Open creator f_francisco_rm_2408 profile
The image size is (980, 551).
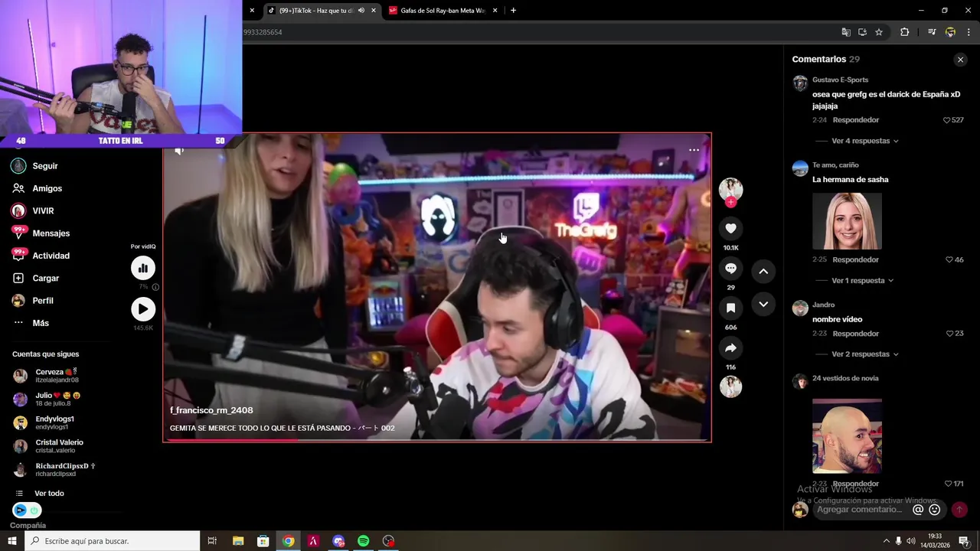[211, 410]
